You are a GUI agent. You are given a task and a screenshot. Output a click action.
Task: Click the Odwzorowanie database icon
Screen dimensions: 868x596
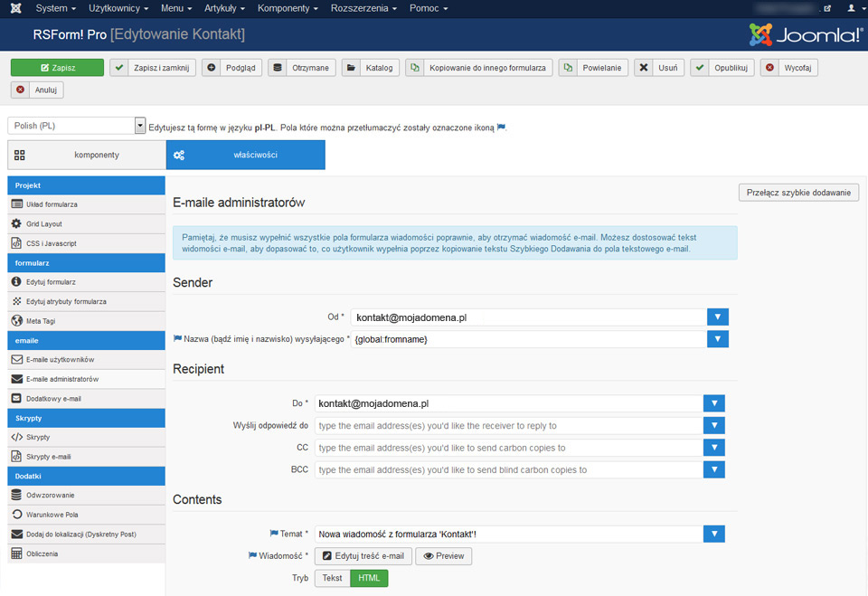[x=16, y=495]
